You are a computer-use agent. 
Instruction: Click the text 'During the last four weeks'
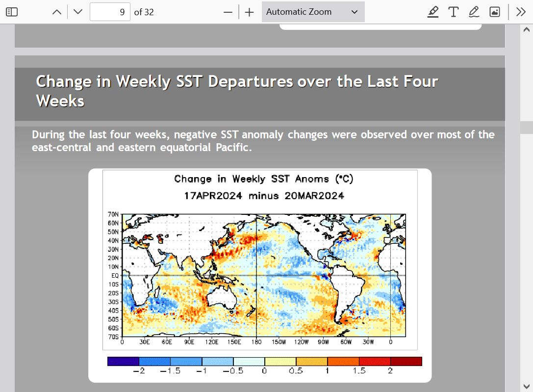100,134
